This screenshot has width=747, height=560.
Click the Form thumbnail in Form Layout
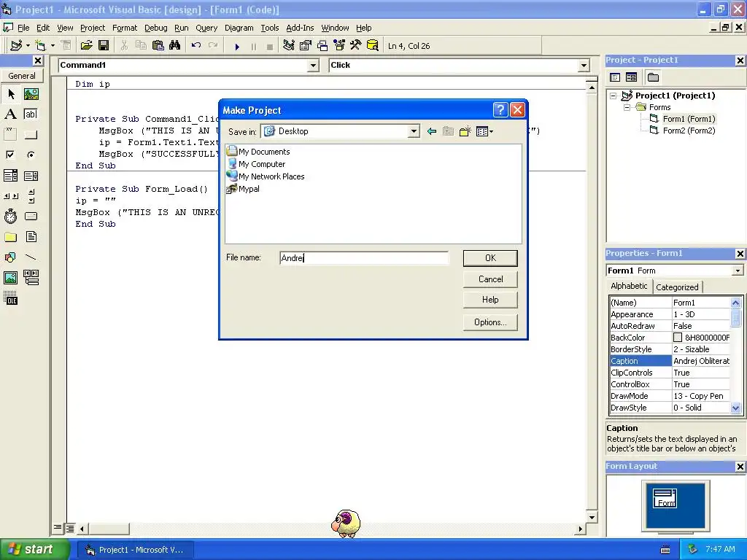point(665,499)
